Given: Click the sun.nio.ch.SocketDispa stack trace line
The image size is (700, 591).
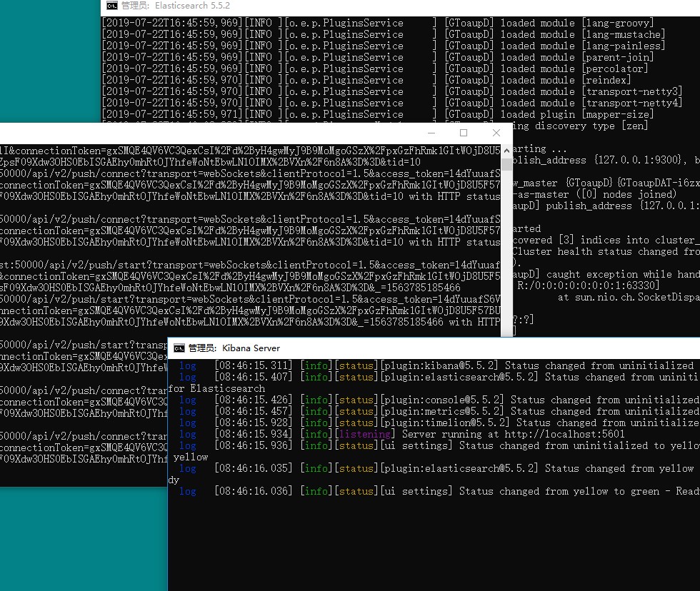Looking at the screenshot, I should 629,297.
